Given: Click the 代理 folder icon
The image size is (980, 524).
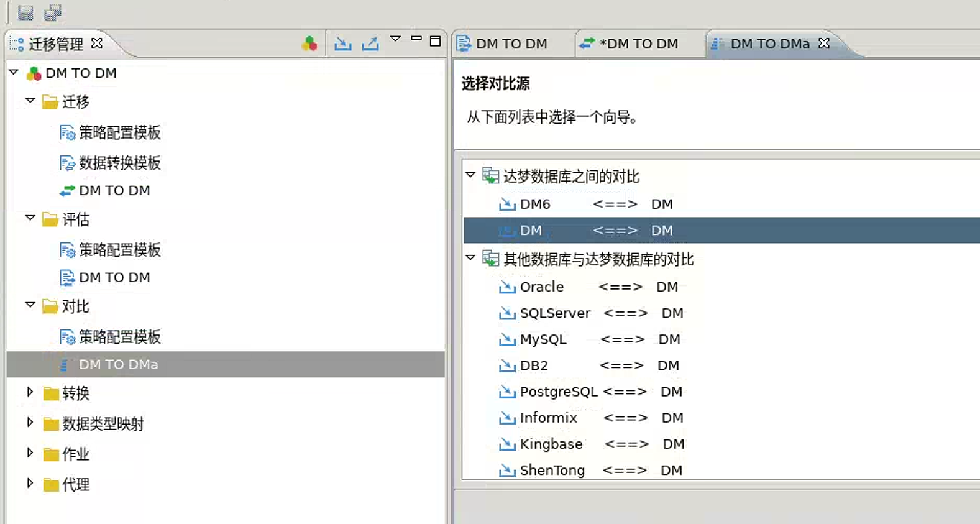Looking at the screenshot, I should (51, 485).
